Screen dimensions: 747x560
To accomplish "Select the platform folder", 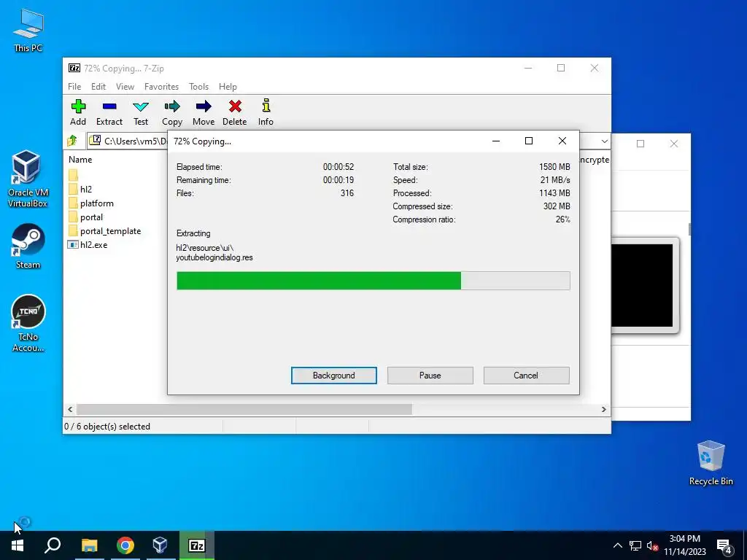I will [91, 203].
